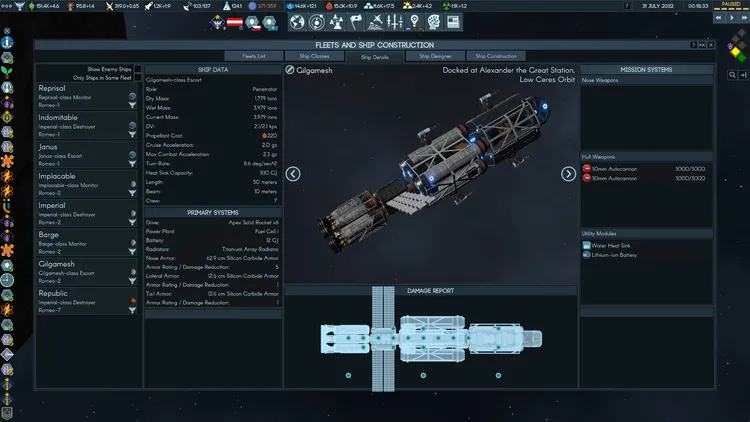The width and height of the screenshot is (750, 422).
Task: Open the intel brain-head icon
Action: point(434,22)
